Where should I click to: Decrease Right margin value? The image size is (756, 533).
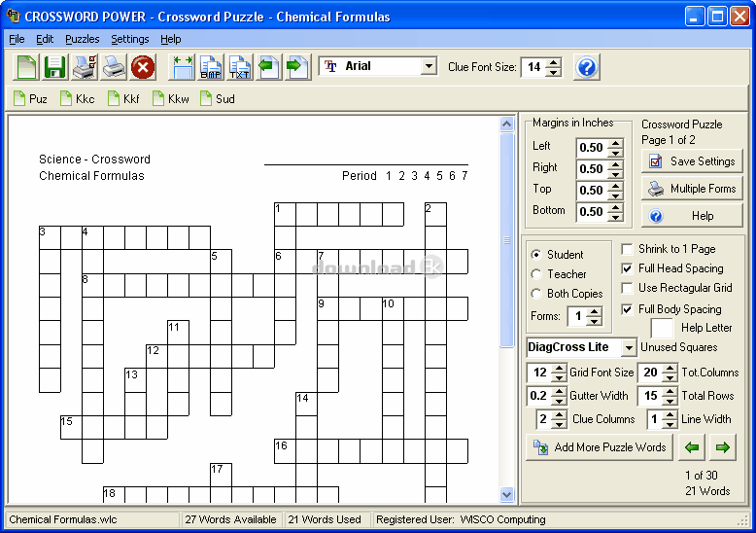click(615, 173)
